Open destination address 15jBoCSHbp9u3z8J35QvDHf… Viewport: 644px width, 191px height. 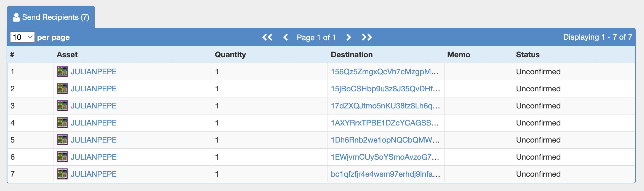(385, 89)
